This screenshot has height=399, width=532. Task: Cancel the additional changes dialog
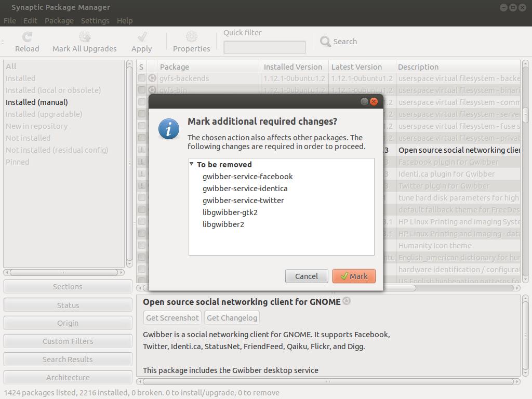(306, 276)
